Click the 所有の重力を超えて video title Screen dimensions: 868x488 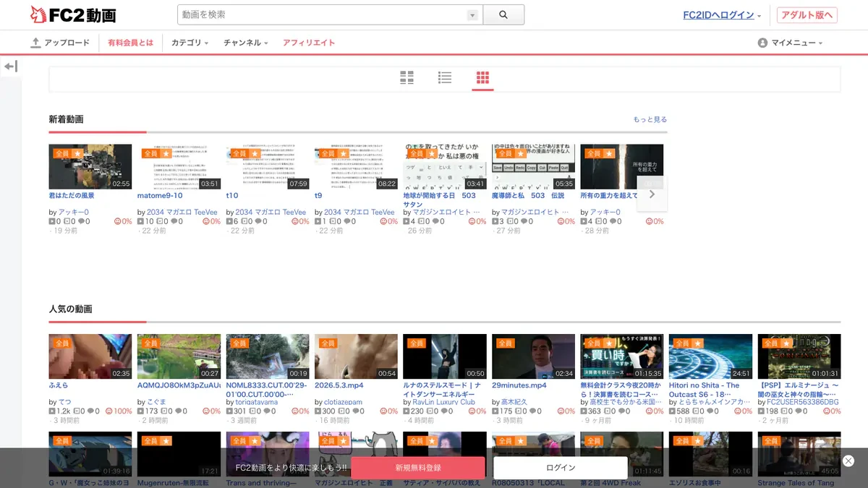[x=609, y=195]
